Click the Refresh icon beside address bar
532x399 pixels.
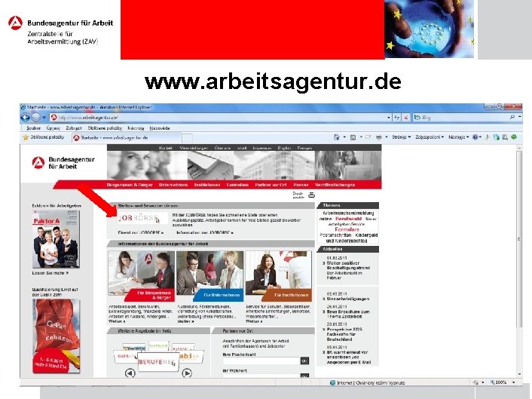(397, 118)
